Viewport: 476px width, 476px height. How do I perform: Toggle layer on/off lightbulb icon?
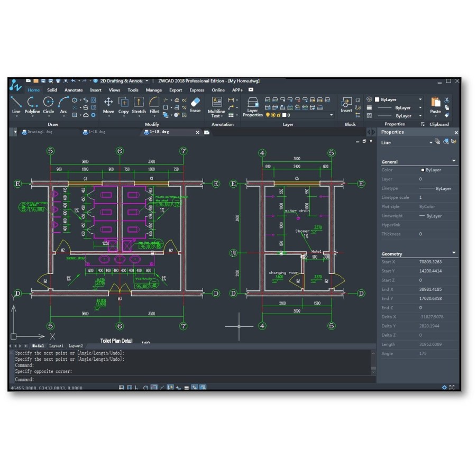pyautogui.click(x=268, y=115)
